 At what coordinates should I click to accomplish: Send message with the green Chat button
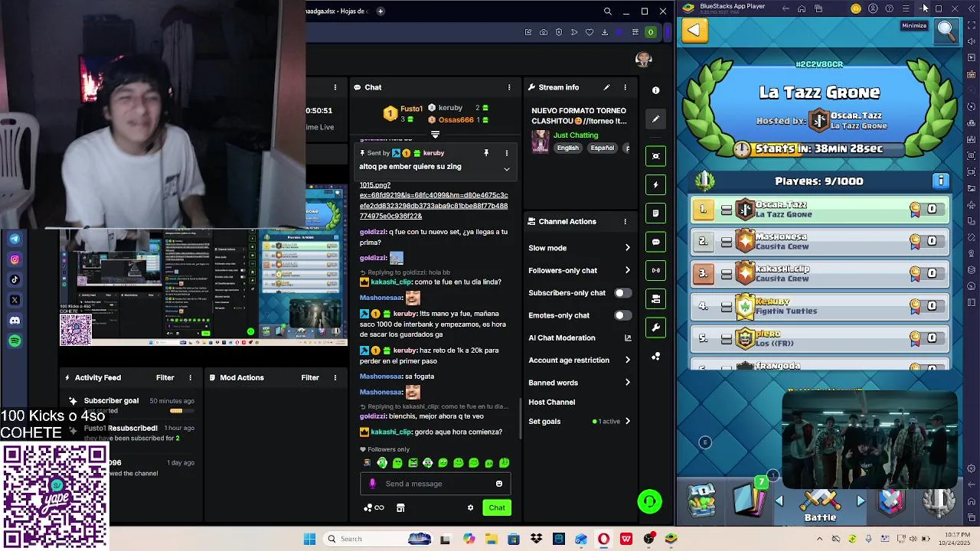point(497,507)
